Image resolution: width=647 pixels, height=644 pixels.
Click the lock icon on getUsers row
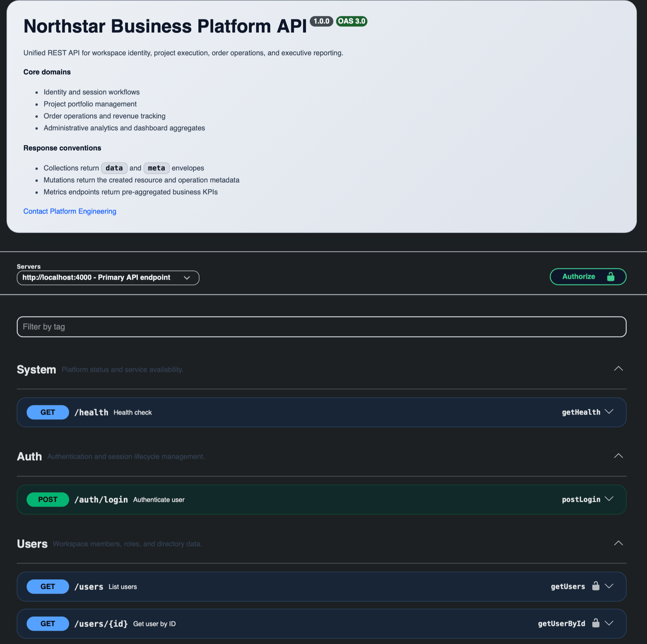(x=596, y=586)
